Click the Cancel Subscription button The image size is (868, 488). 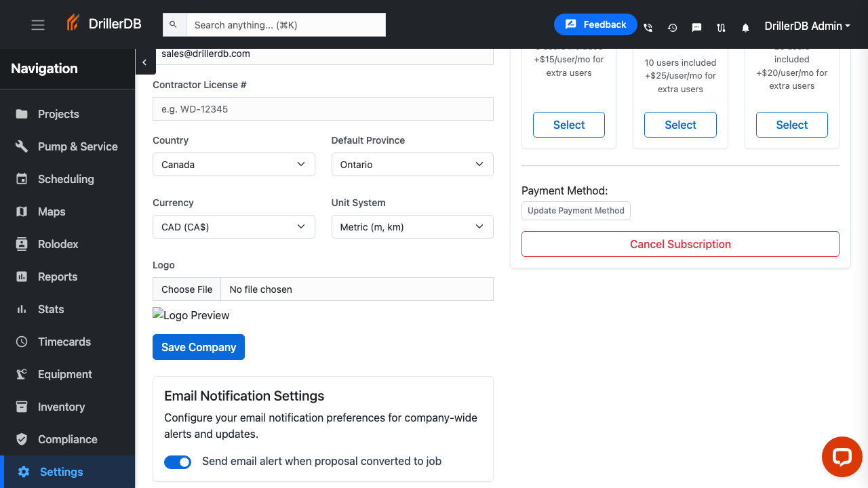[680, 243]
